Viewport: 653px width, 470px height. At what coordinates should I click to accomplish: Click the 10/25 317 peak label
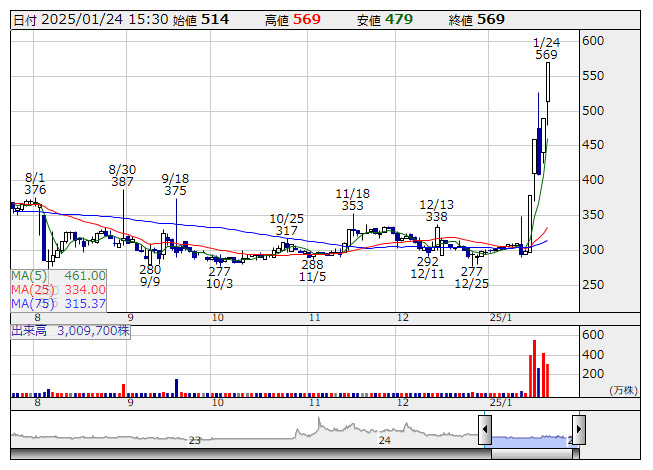pos(287,225)
